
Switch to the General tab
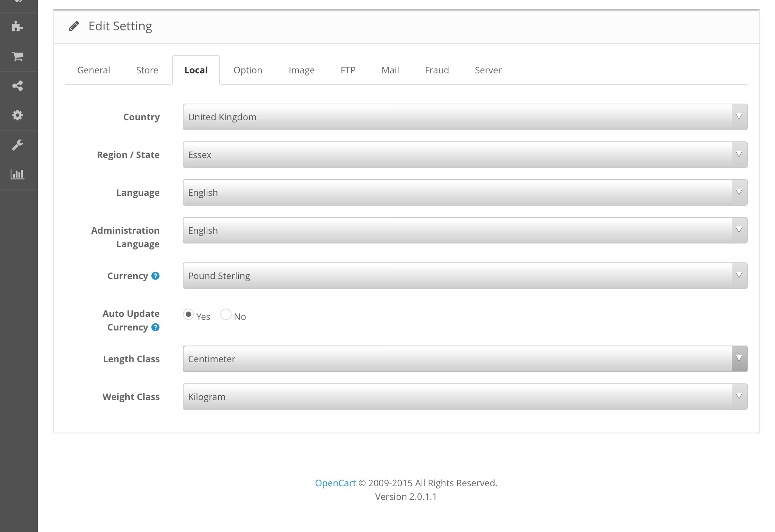93,70
